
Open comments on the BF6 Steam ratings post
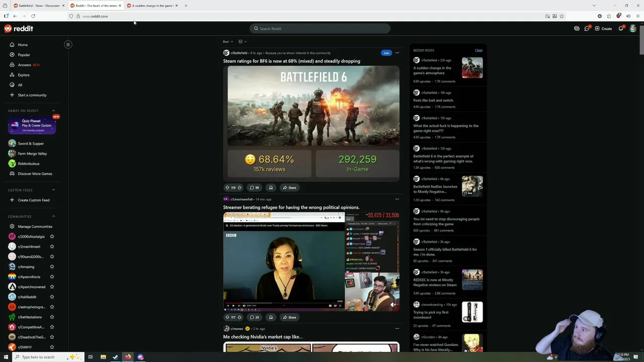[x=255, y=188]
